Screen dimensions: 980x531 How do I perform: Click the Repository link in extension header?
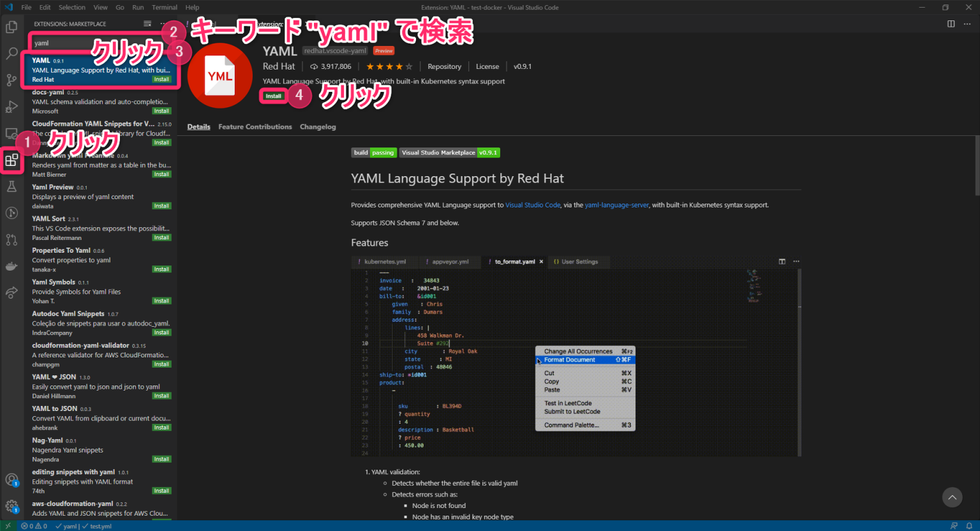pyautogui.click(x=444, y=66)
